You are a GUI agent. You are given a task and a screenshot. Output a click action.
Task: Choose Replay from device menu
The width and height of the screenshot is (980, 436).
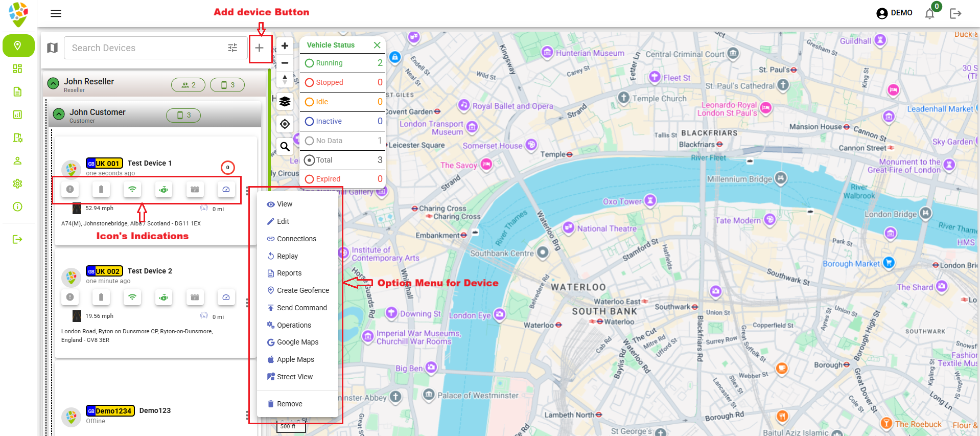coord(287,256)
